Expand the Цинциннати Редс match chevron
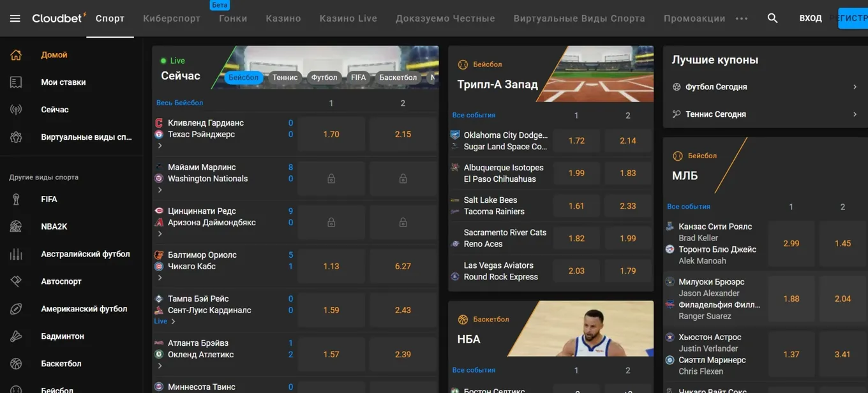The image size is (868, 393). (x=160, y=234)
